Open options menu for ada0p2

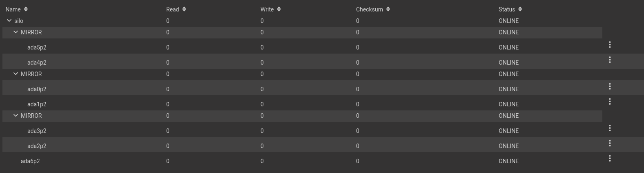(610, 86)
